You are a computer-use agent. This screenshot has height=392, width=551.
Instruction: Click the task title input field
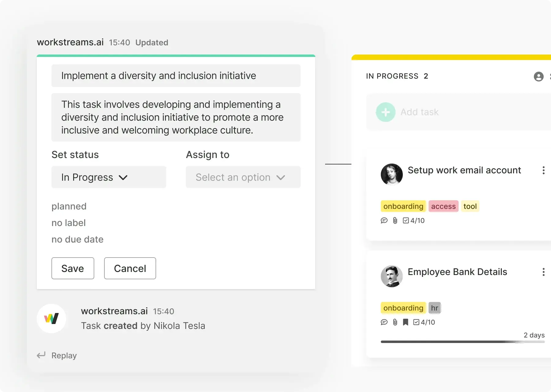[x=176, y=76]
